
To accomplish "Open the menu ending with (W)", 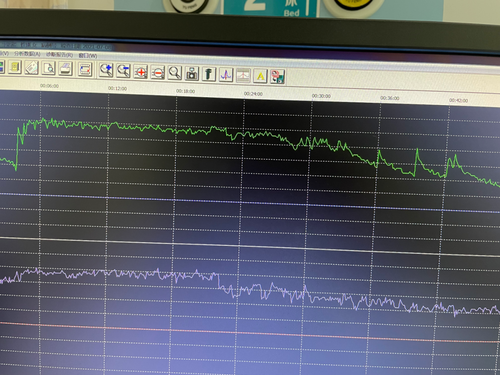I will coord(88,55).
